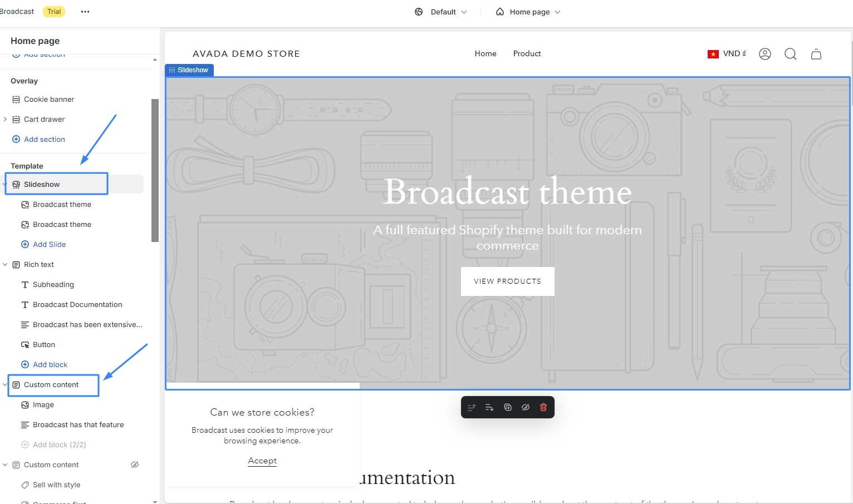Expand the Cart drawer section

click(5, 119)
